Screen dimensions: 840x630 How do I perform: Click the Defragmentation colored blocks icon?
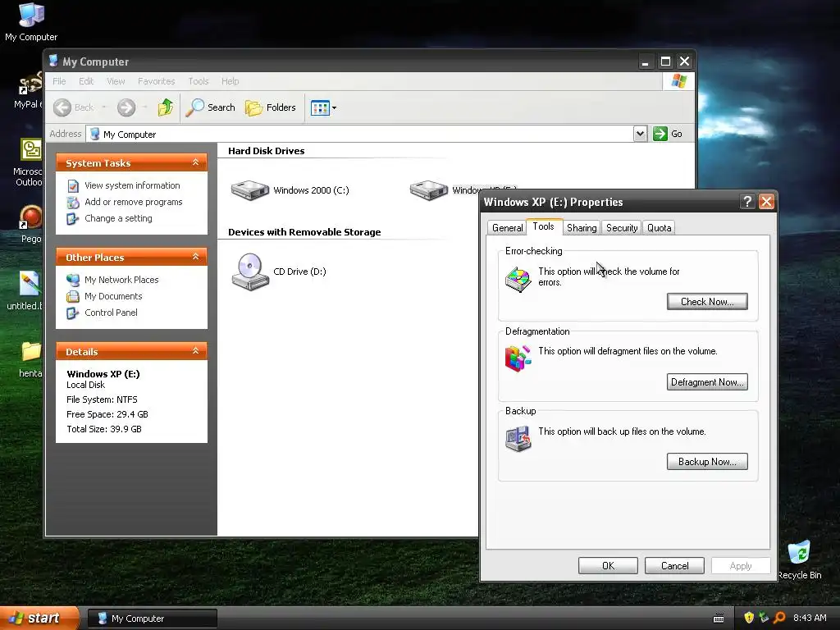(x=518, y=359)
